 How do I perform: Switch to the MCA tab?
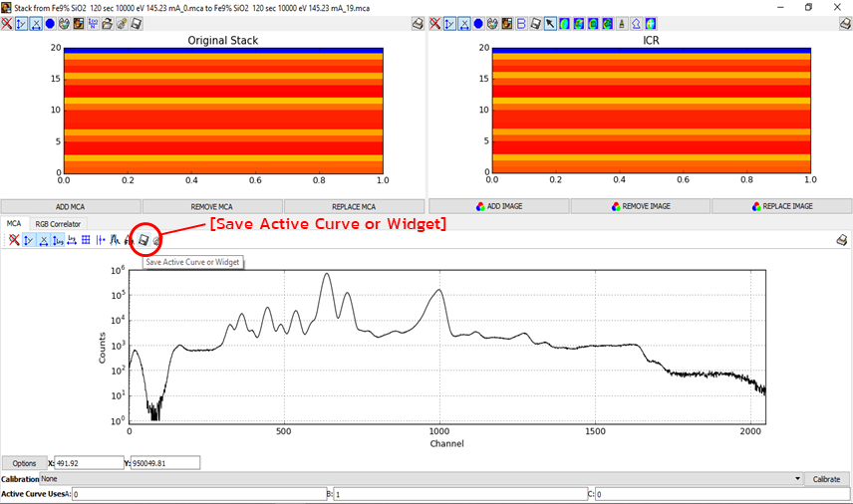click(14, 223)
